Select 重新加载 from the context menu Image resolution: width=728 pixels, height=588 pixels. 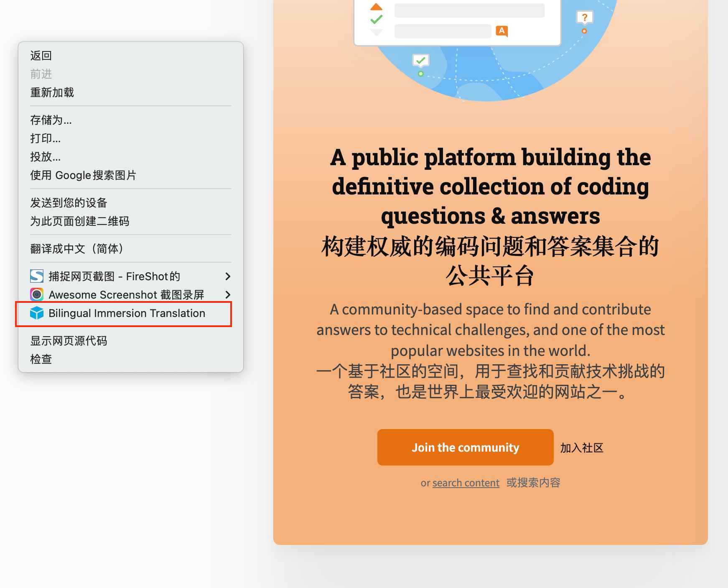pyautogui.click(x=51, y=92)
